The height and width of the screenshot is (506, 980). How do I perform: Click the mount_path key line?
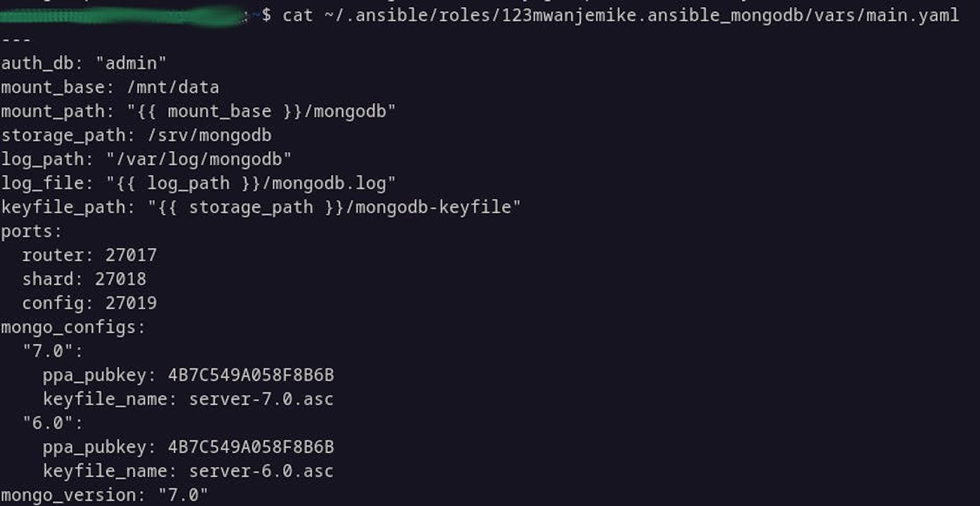point(199,111)
